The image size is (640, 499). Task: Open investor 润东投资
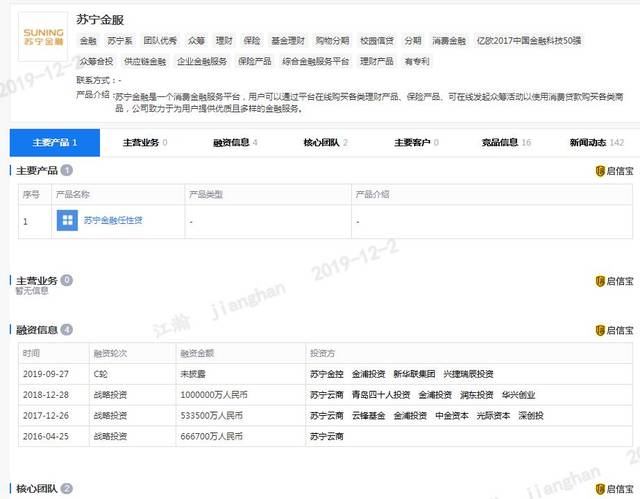click(x=477, y=395)
